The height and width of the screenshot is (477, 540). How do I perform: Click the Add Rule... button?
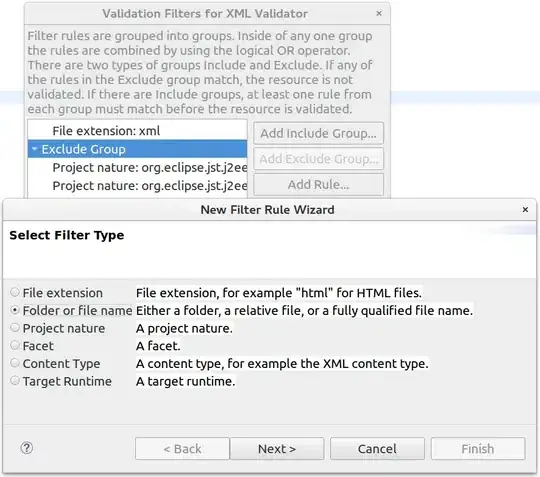(319, 185)
